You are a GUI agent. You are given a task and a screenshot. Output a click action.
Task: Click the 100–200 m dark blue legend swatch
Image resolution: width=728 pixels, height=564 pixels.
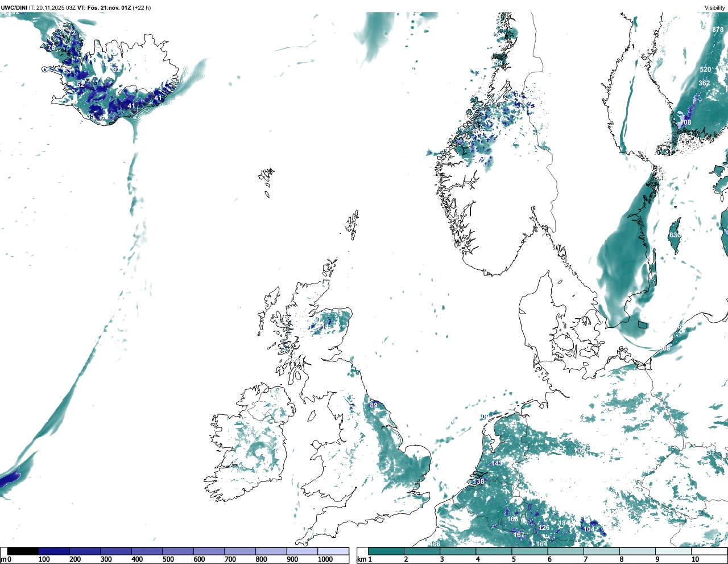tap(54, 551)
